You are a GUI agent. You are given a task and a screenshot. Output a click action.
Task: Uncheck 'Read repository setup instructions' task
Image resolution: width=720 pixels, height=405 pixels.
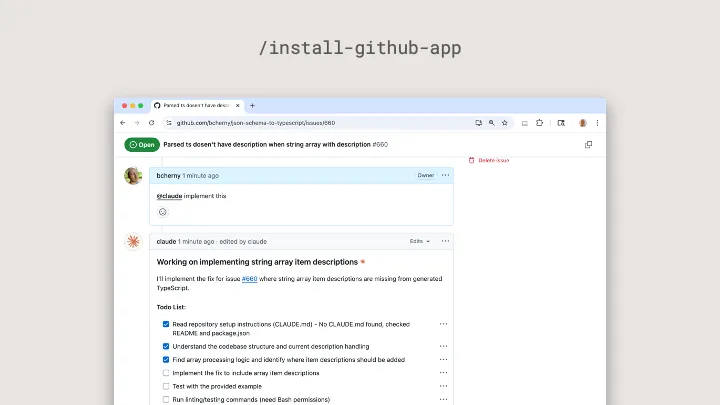click(166, 324)
